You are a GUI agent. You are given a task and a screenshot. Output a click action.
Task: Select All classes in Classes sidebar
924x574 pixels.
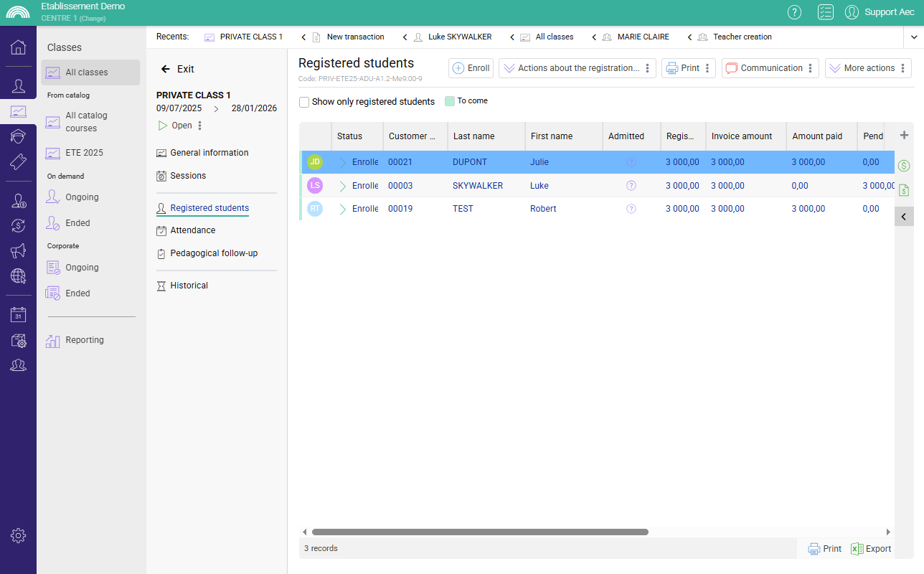pyautogui.click(x=90, y=72)
